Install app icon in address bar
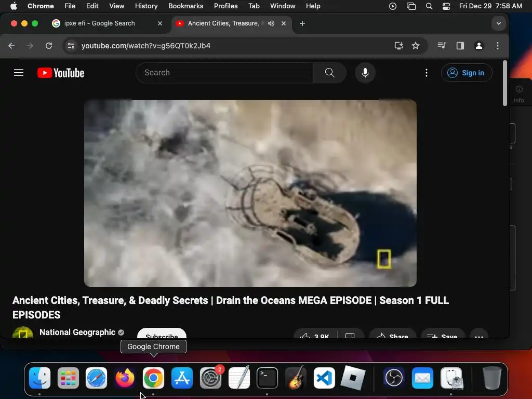Image resolution: width=532 pixels, height=399 pixels. (x=398, y=46)
